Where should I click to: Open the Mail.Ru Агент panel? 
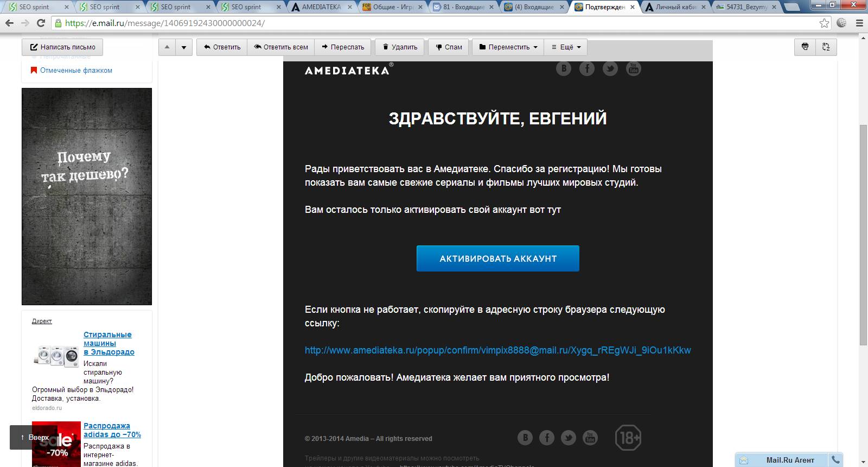tap(790, 460)
